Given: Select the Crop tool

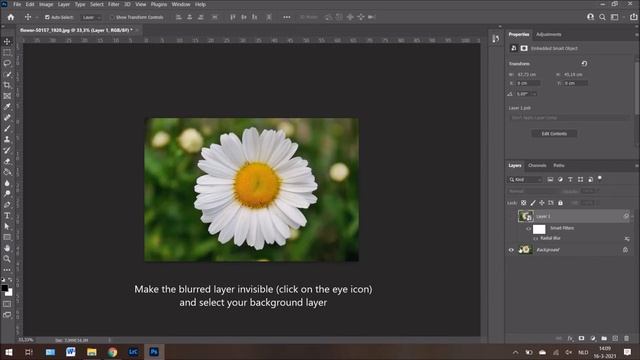Looking at the screenshot, I should point(7,85).
